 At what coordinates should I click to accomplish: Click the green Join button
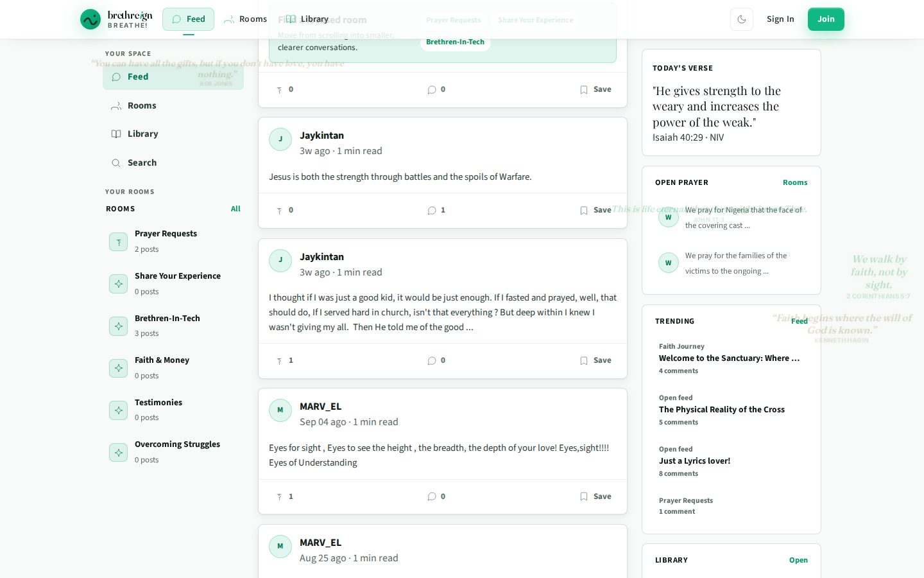point(826,19)
